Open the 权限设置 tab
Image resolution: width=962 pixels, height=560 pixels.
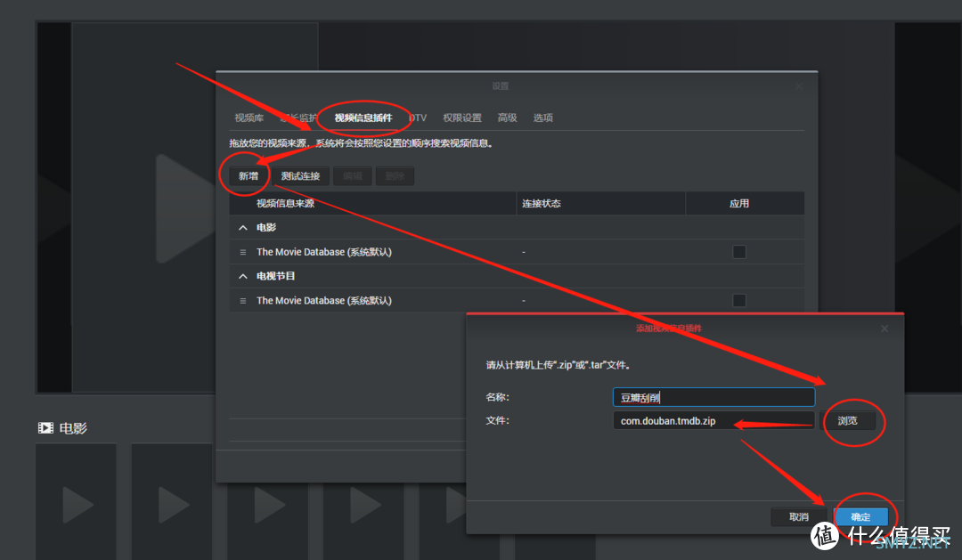pos(462,118)
